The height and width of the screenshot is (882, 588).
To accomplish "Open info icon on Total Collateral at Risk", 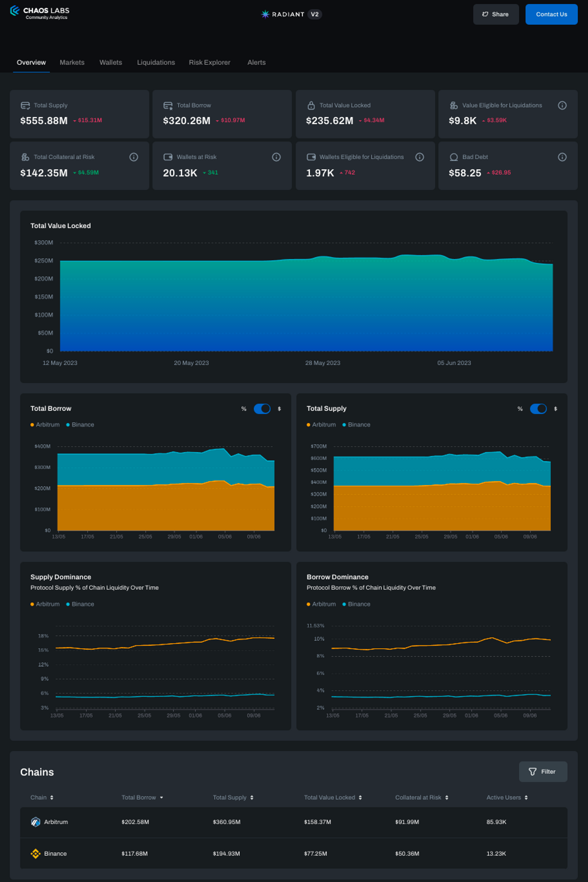I will pyautogui.click(x=133, y=157).
